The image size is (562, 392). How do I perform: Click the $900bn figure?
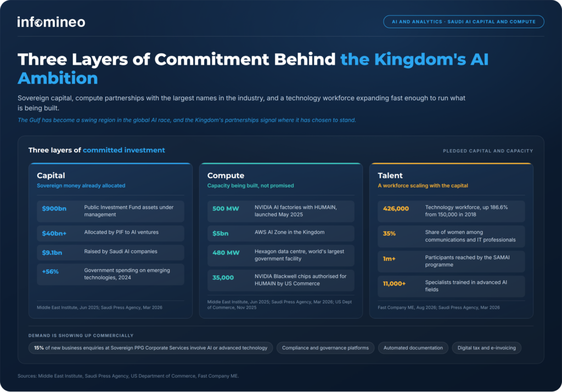[54, 208]
